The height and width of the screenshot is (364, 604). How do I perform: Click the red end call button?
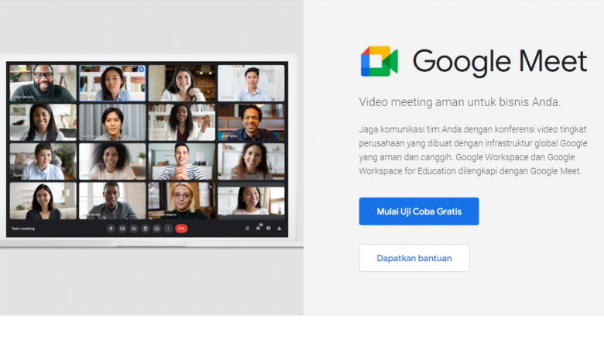point(181,228)
